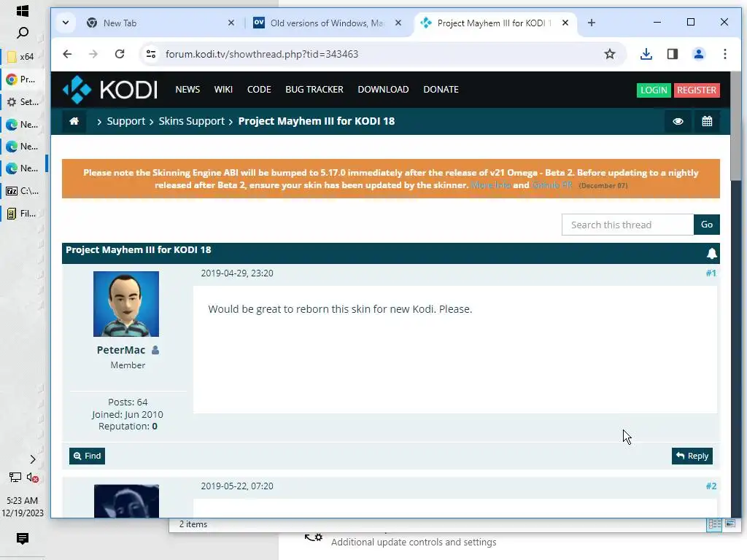Image resolution: width=747 pixels, height=560 pixels.
Task: Toggle Chrome side panel icon
Action: tap(672, 54)
